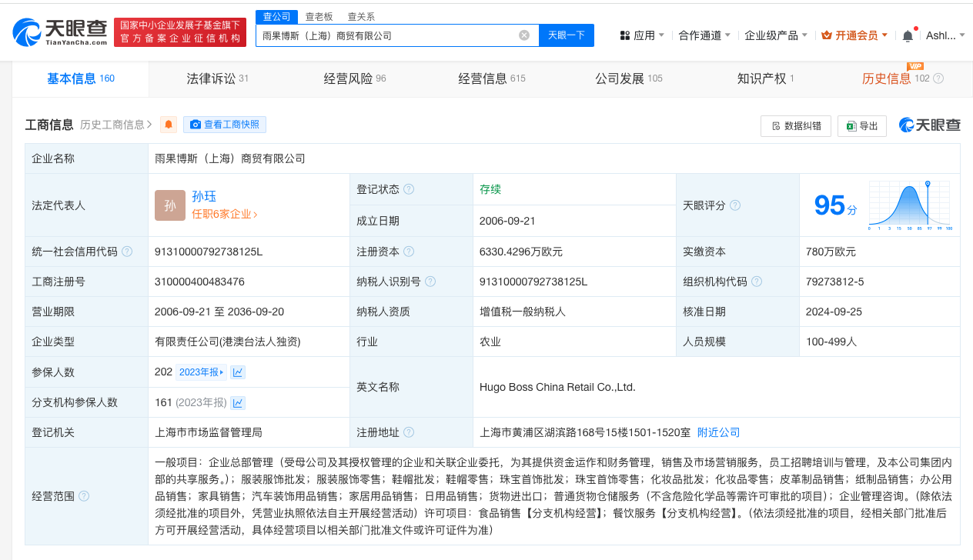Open help icon next to 登记状态
Screen dimensions: 973x560
click(409, 189)
